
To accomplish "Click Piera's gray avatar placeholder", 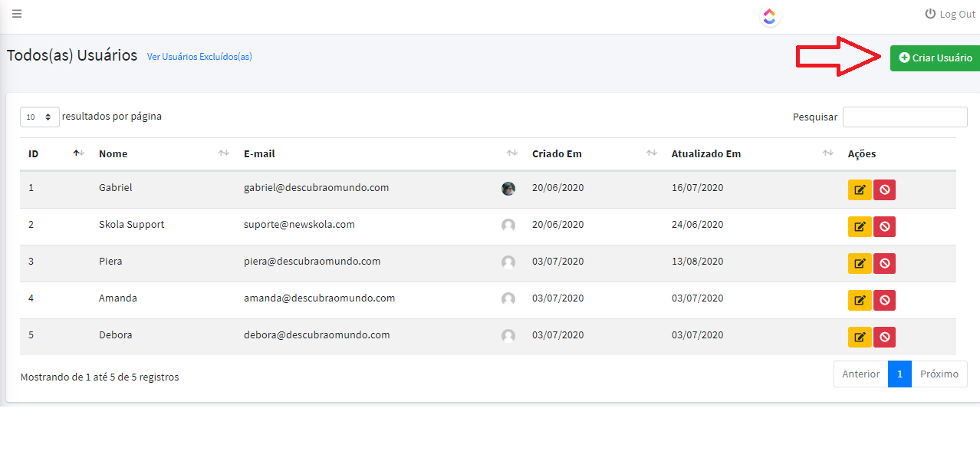I will coord(508,262).
